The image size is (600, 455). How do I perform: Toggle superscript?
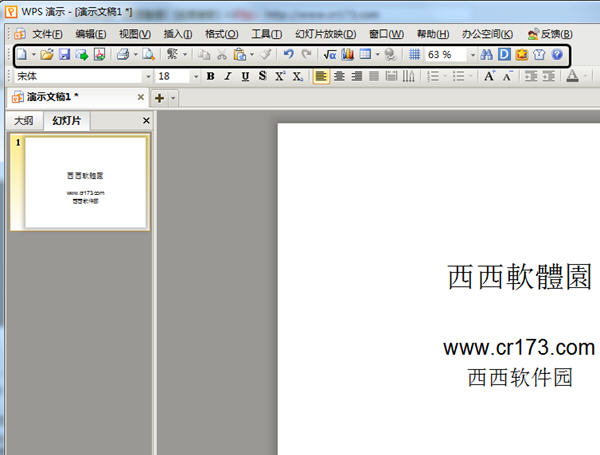[280, 76]
